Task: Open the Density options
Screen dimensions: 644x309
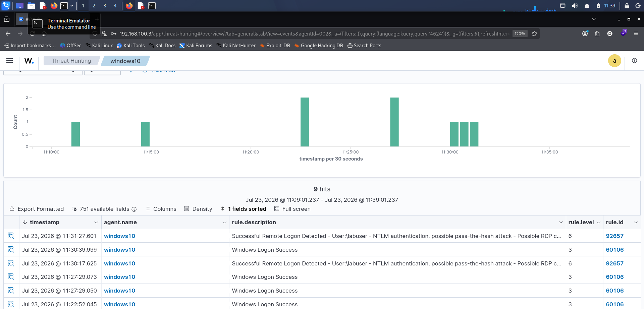Action: (198, 209)
